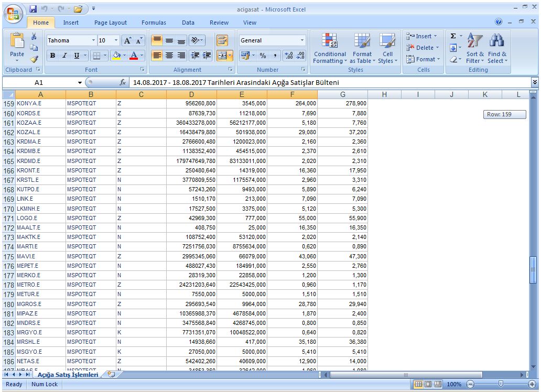Select cell containing LOGO.E
The width and height of the screenshot is (541, 392).
[x=40, y=218]
